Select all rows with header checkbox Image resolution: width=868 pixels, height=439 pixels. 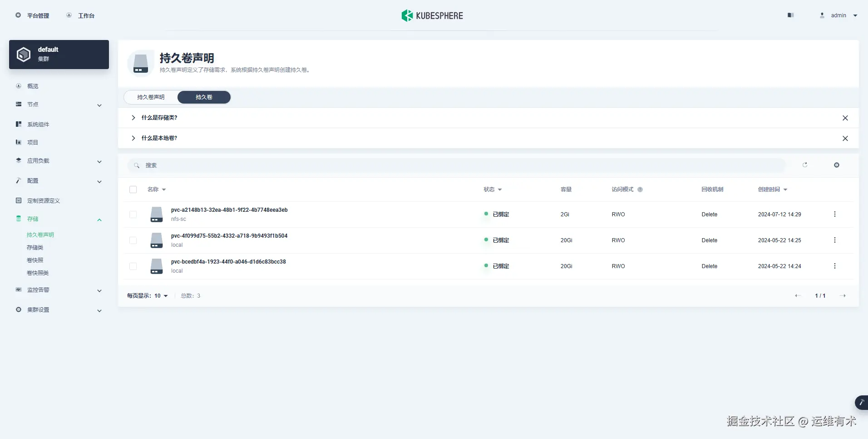point(133,190)
